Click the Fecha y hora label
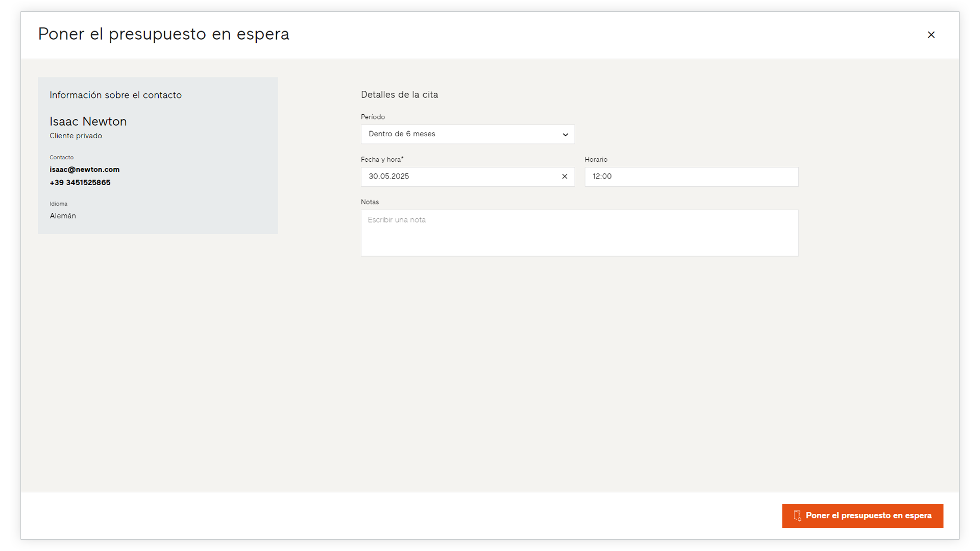980x551 pixels. (x=382, y=160)
